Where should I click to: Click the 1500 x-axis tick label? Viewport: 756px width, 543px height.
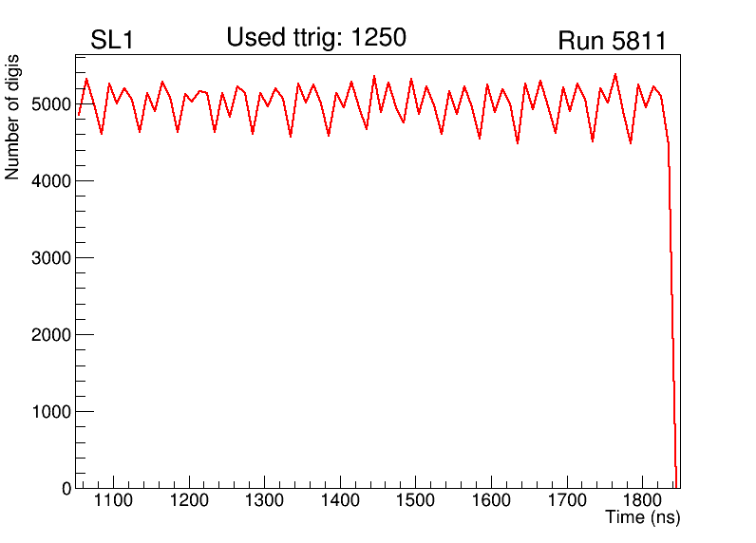pyautogui.click(x=415, y=501)
